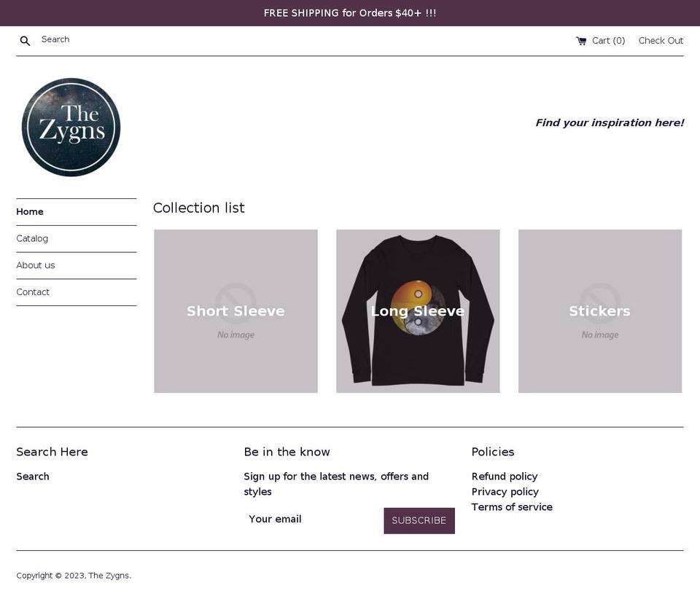Open the Long Sleeve collection shirt image

(417, 311)
